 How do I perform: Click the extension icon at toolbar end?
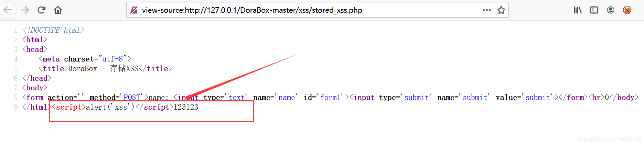[x=627, y=10]
